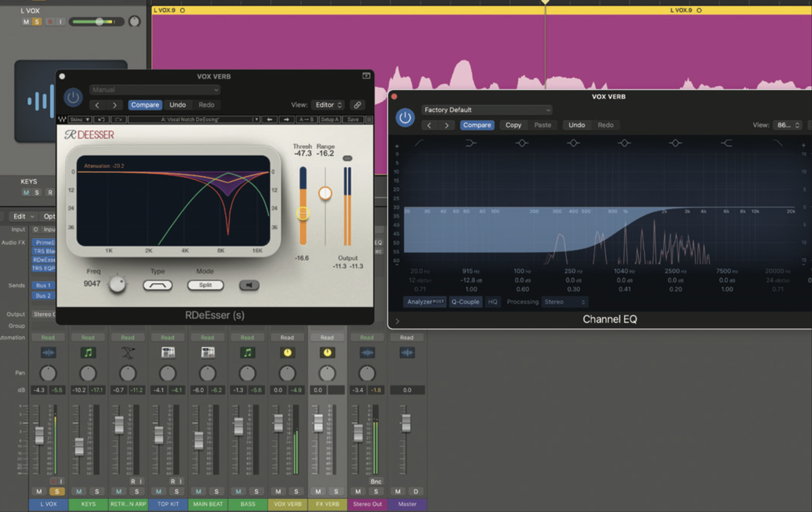The image size is (812, 512).
Task: Click Compare in the Channel EQ header
Action: pyautogui.click(x=477, y=125)
